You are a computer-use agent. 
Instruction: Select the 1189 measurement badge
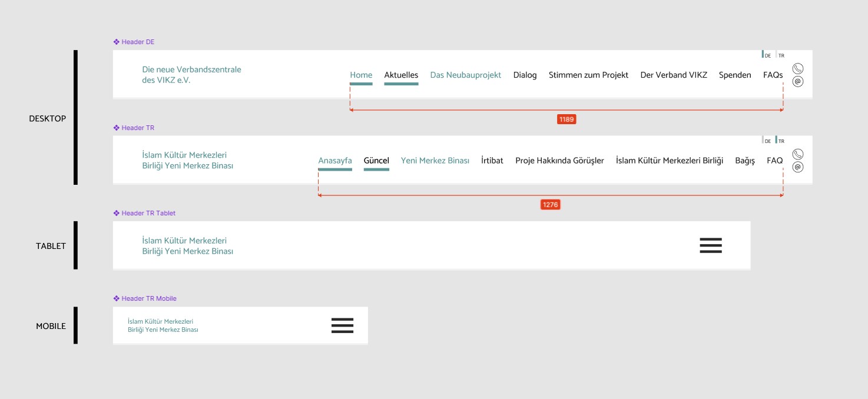(x=566, y=119)
